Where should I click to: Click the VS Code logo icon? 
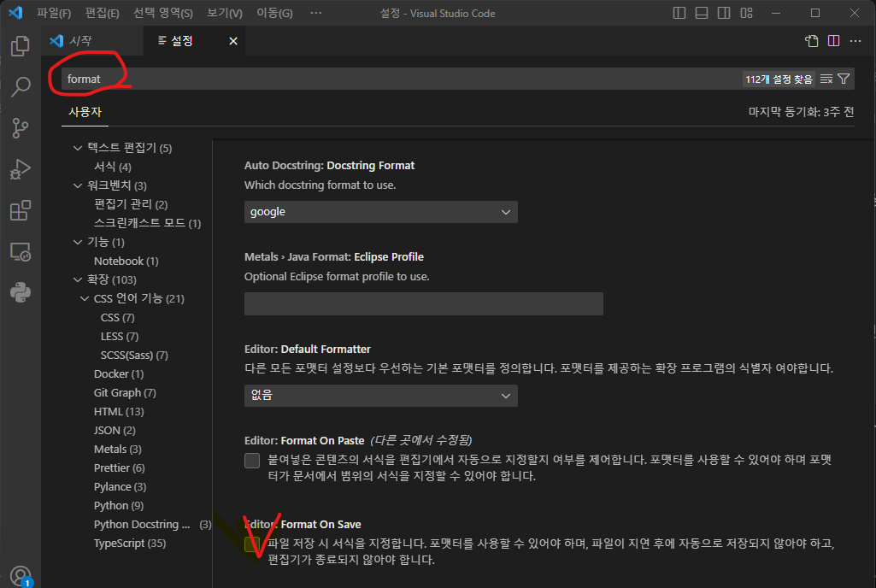click(15, 13)
